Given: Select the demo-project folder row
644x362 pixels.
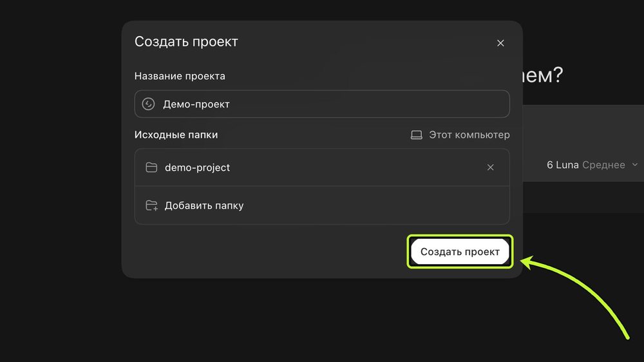Looking at the screenshot, I should pos(322,167).
